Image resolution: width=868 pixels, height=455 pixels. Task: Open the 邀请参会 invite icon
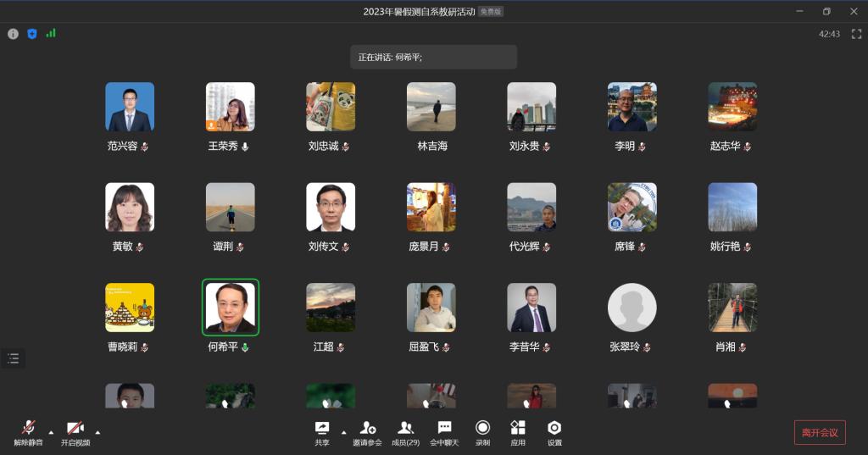pos(367,432)
